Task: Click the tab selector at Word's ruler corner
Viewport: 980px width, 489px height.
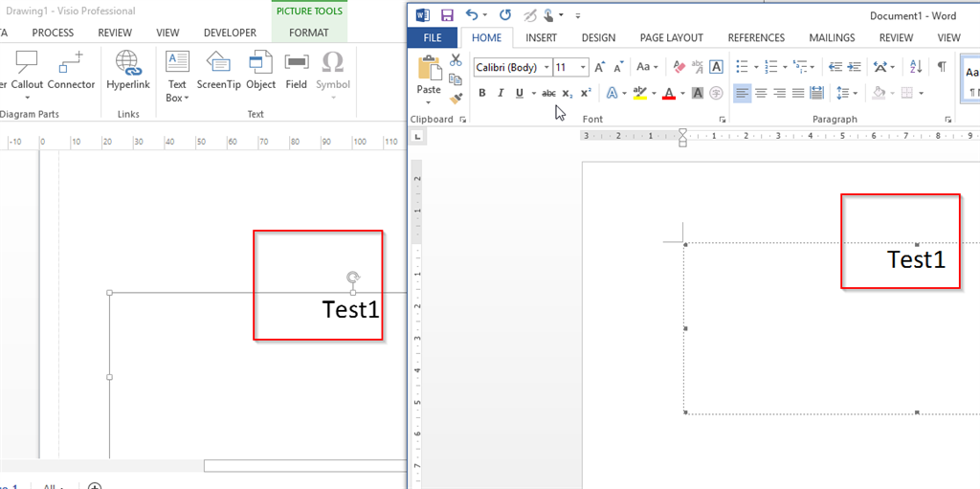Action: (417, 136)
